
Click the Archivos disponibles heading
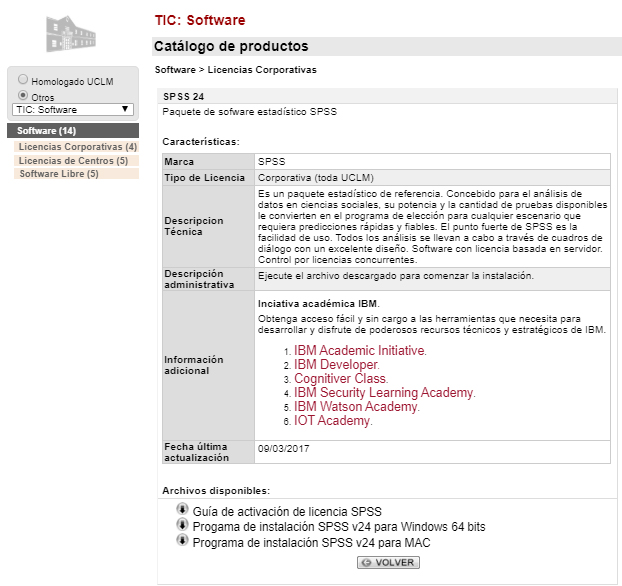coord(216,491)
